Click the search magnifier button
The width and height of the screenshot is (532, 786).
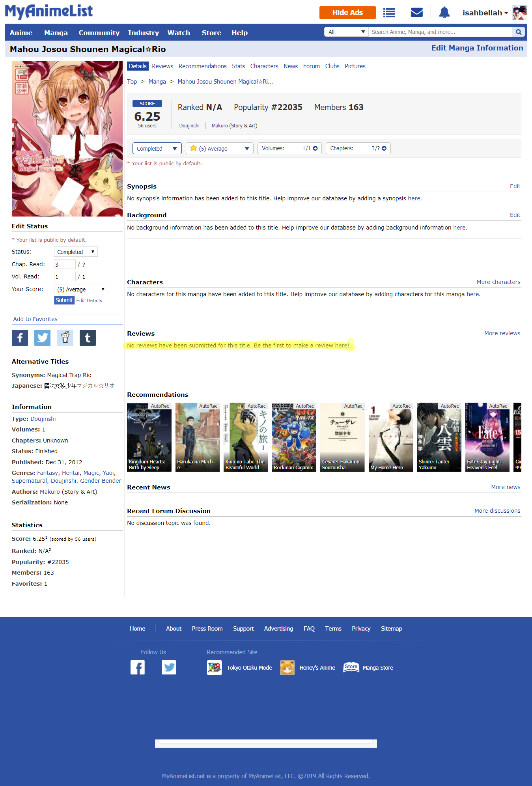pyautogui.click(x=519, y=32)
